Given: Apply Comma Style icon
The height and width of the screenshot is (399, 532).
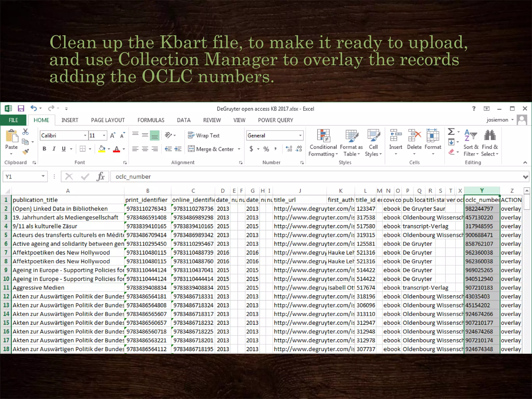Looking at the screenshot, I should pos(275,149).
